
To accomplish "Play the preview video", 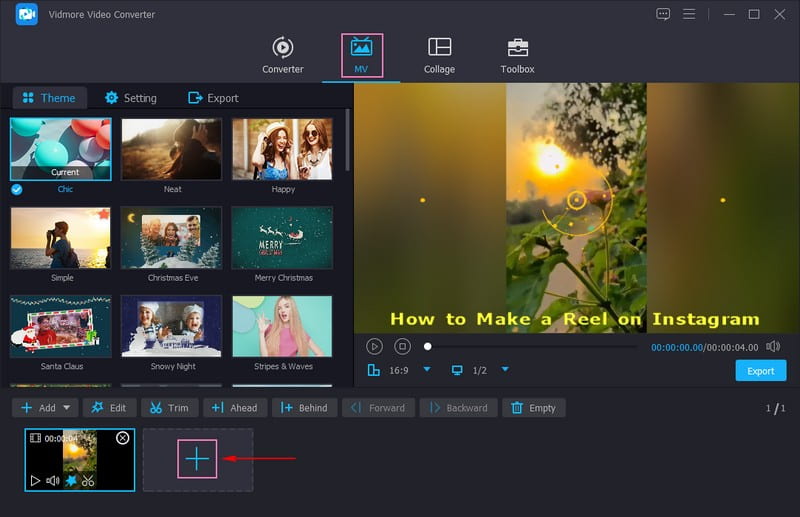I will [x=374, y=346].
